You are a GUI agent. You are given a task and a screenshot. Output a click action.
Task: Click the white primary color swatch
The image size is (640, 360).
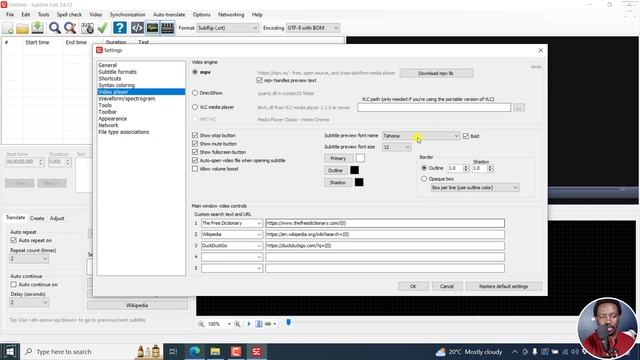point(360,158)
